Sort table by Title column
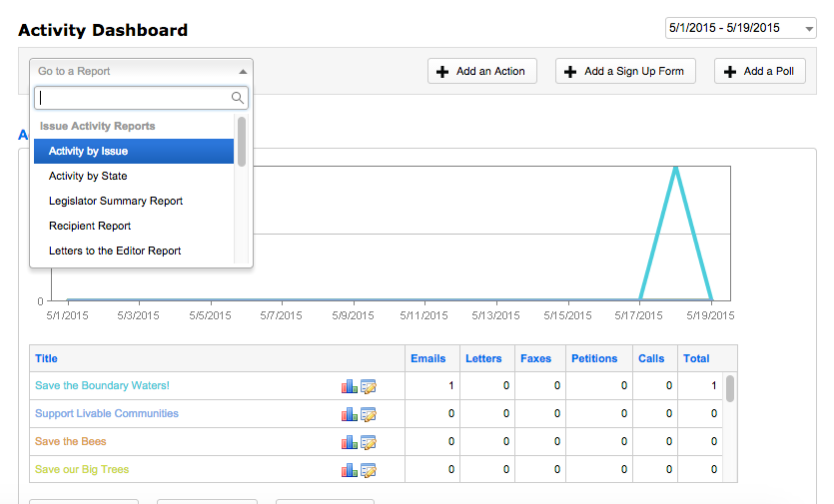 tap(46, 358)
